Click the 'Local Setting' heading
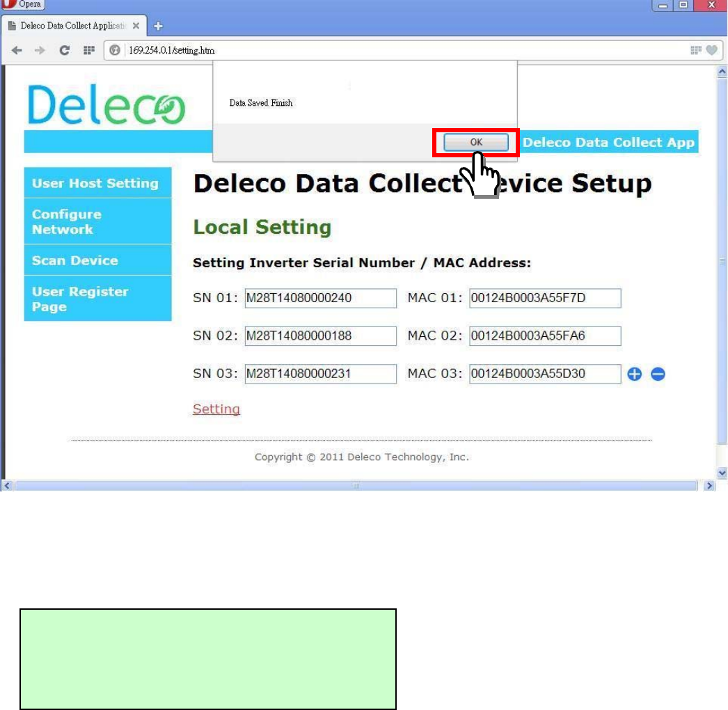 262,227
